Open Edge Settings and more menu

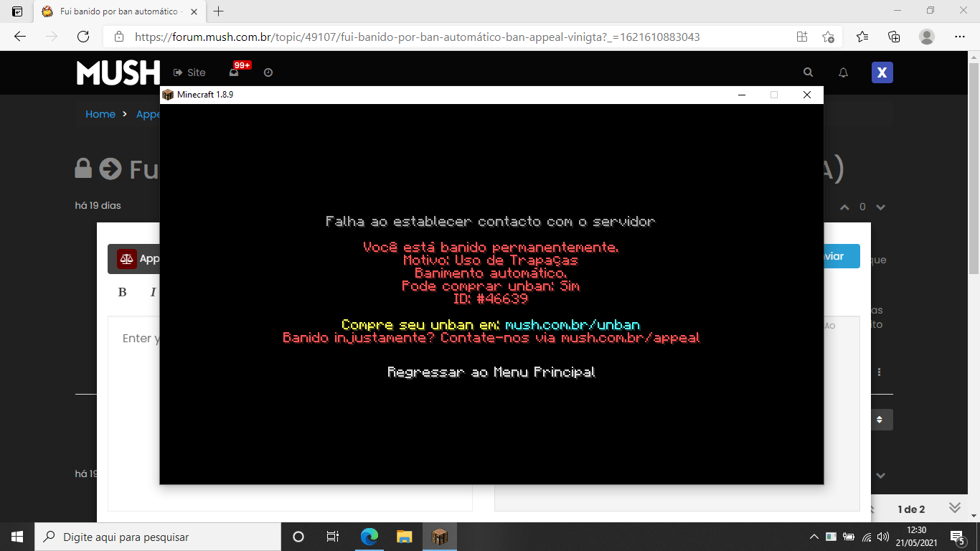click(x=960, y=37)
